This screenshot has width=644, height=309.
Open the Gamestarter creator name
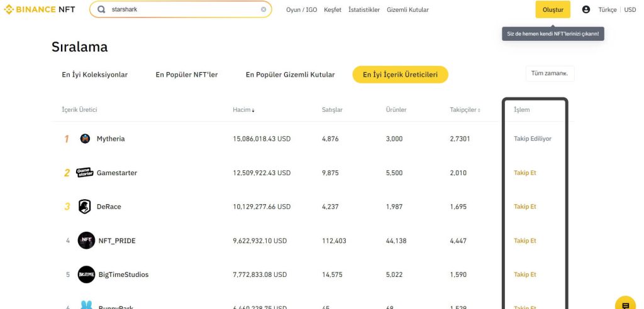pos(117,173)
